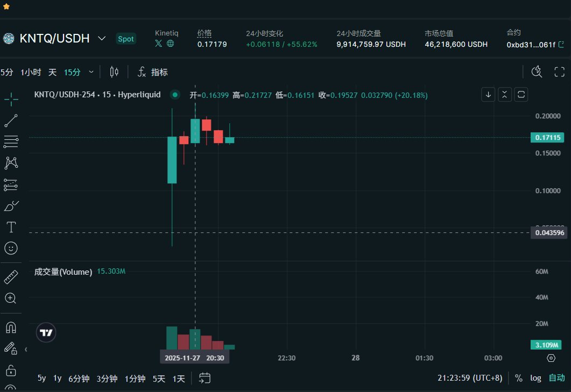Select the XABCD pattern tool
The width and height of the screenshot is (571, 392).
pyautogui.click(x=11, y=163)
